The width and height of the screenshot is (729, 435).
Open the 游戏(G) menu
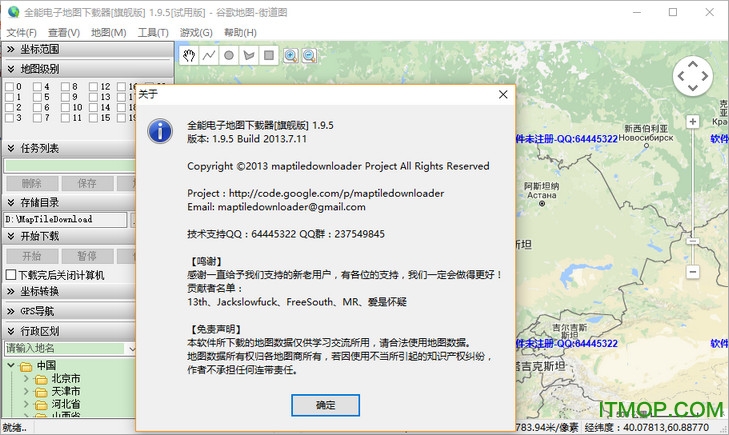pyautogui.click(x=196, y=33)
